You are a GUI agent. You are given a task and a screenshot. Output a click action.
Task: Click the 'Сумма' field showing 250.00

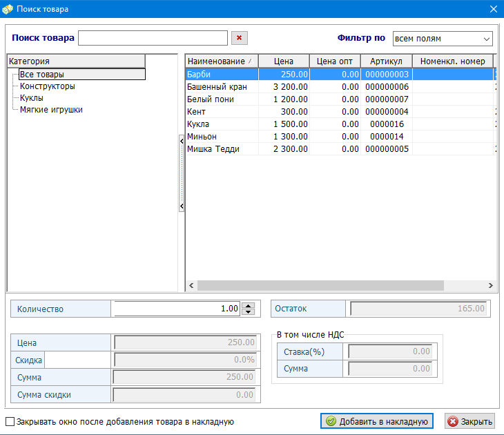tap(184, 377)
